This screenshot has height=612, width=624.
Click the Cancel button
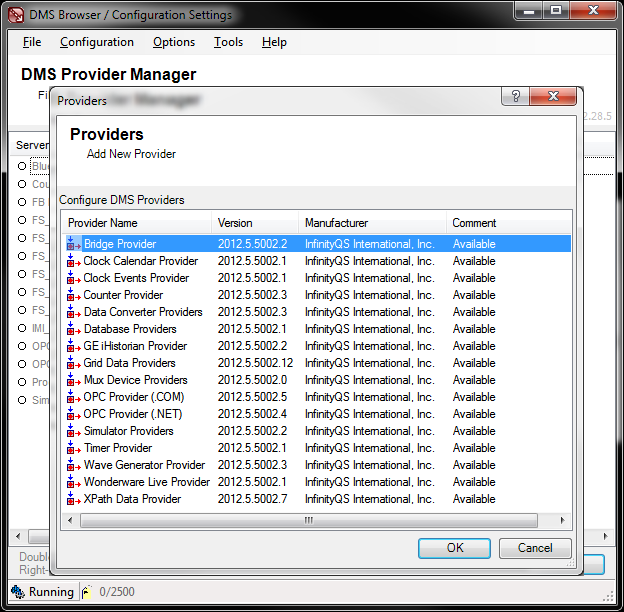pos(535,548)
